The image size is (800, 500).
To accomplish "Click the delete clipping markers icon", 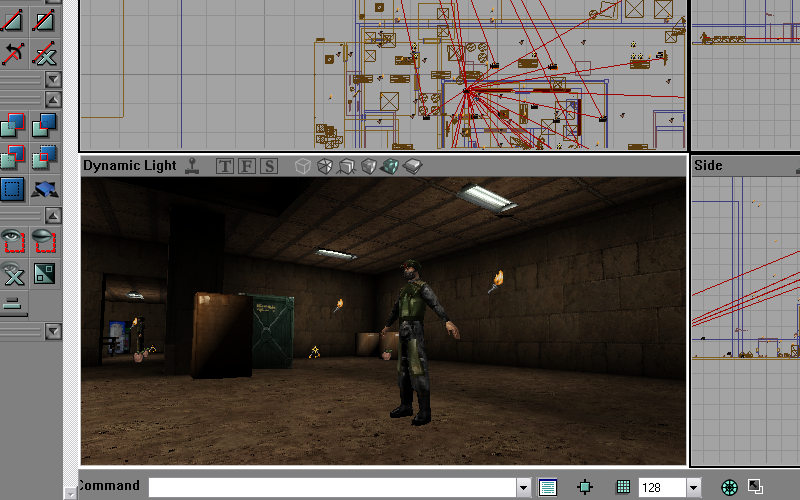I will [45, 53].
